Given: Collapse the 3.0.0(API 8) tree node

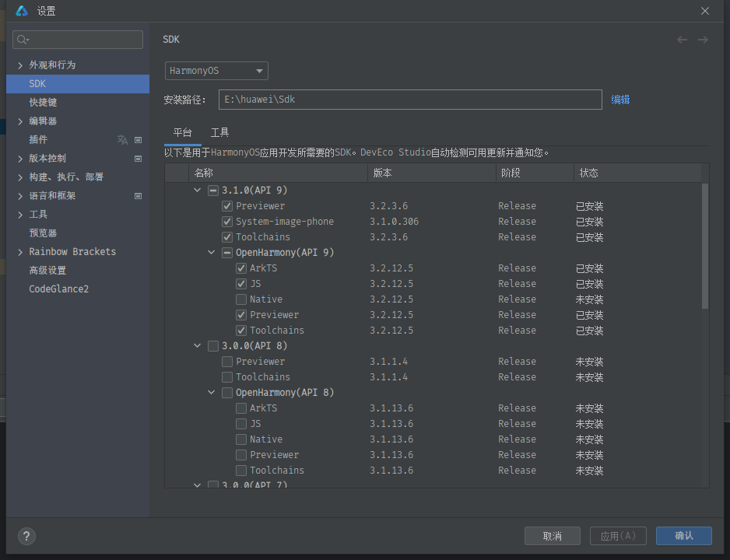Looking at the screenshot, I should 198,346.
